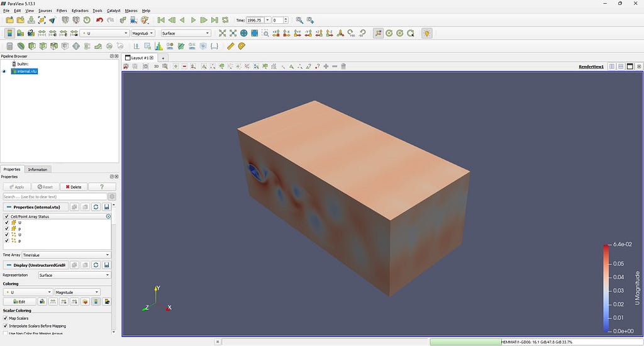Open the Calculator filter icon
This screenshot has width=644, height=346.
[9, 47]
